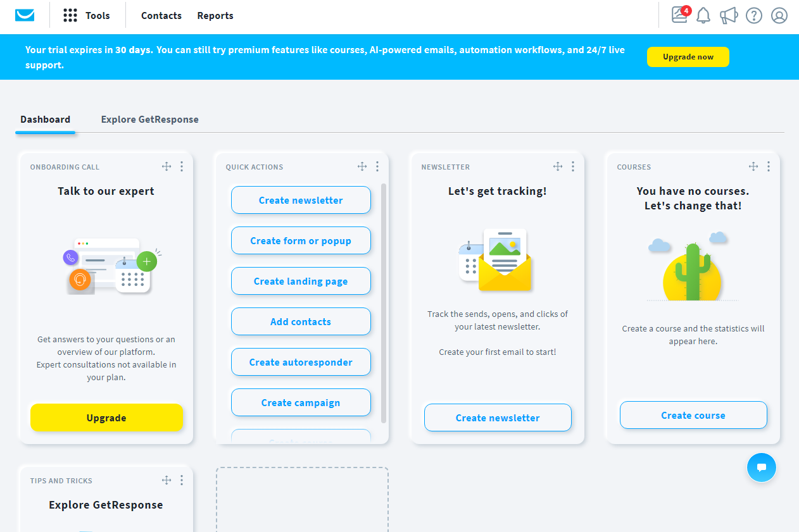The height and width of the screenshot is (532, 799).
Task: Open the Quick Actions widget options menu
Action: point(377,166)
